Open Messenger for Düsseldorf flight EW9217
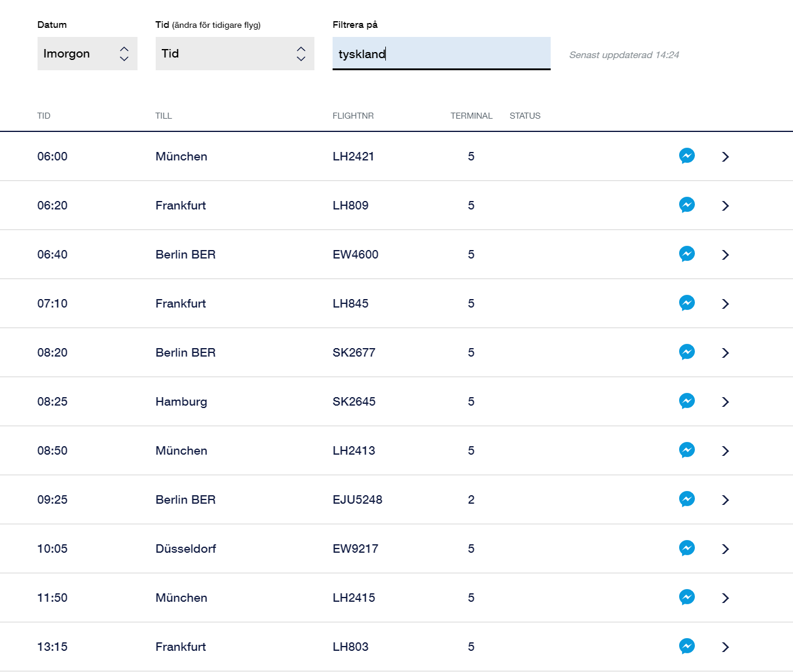 (x=686, y=548)
